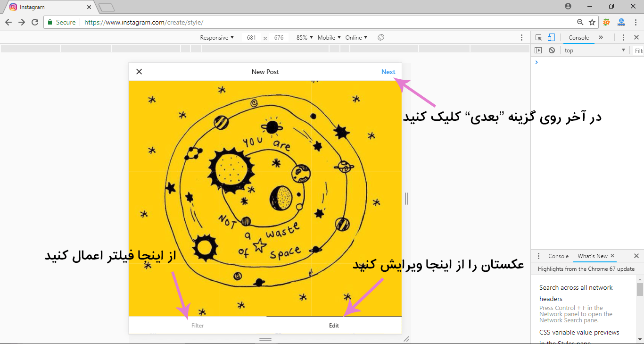Activate the inspect element picker icon

pyautogui.click(x=539, y=38)
